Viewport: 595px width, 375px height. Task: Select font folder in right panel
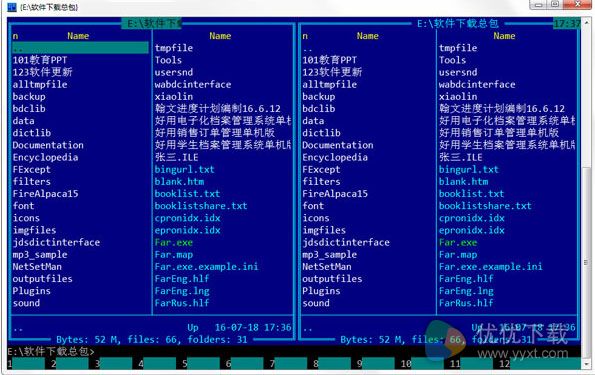pos(313,206)
